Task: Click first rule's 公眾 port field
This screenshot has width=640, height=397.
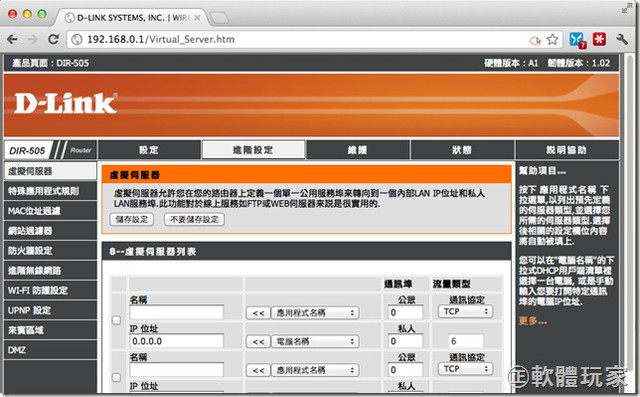Action: pyautogui.click(x=405, y=313)
